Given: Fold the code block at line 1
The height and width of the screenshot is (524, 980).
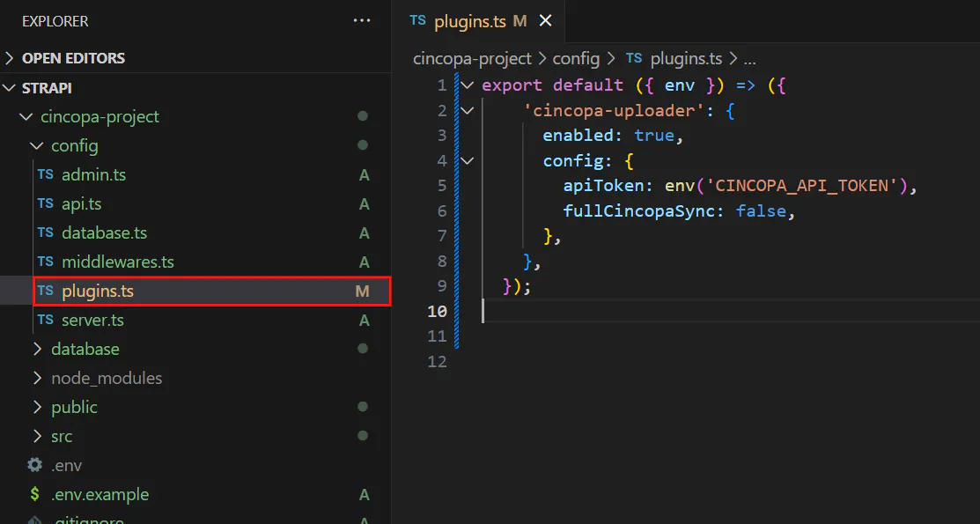Looking at the screenshot, I should (x=467, y=85).
